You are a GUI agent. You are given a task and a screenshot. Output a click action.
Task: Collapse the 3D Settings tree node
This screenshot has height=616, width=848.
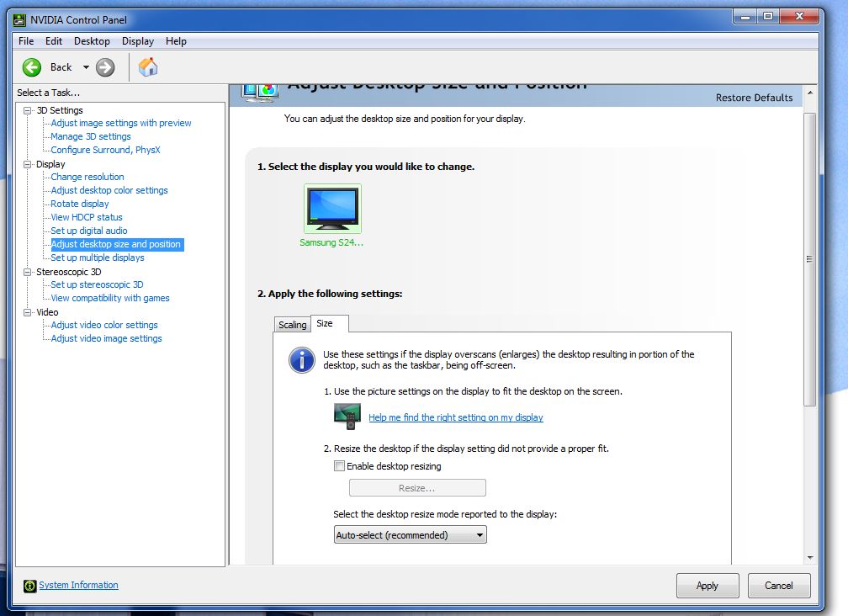[x=27, y=110]
